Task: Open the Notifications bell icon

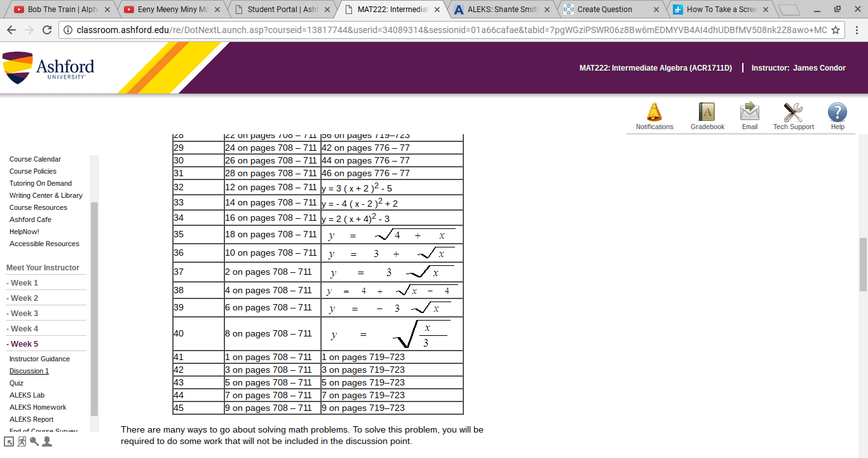Action: [654, 113]
